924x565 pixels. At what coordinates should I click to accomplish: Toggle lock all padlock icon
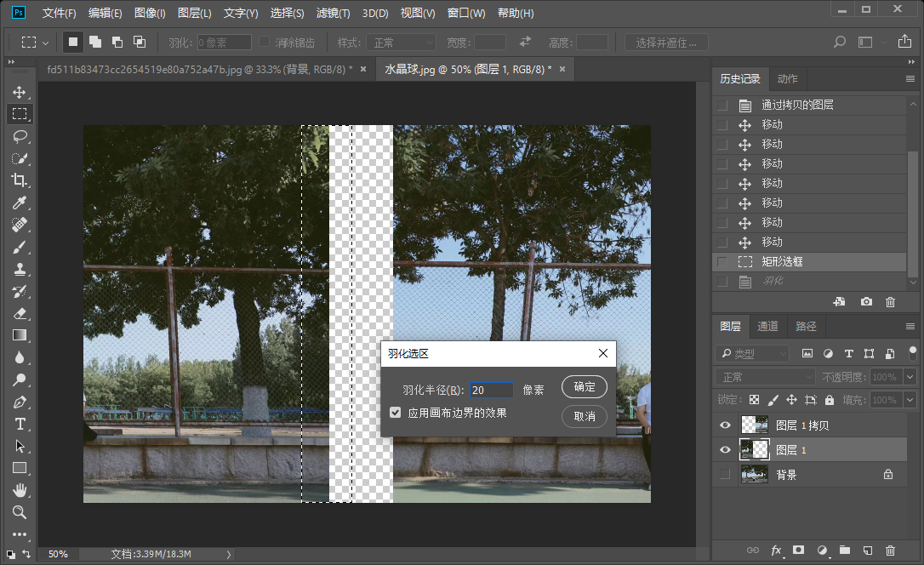click(830, 400)
